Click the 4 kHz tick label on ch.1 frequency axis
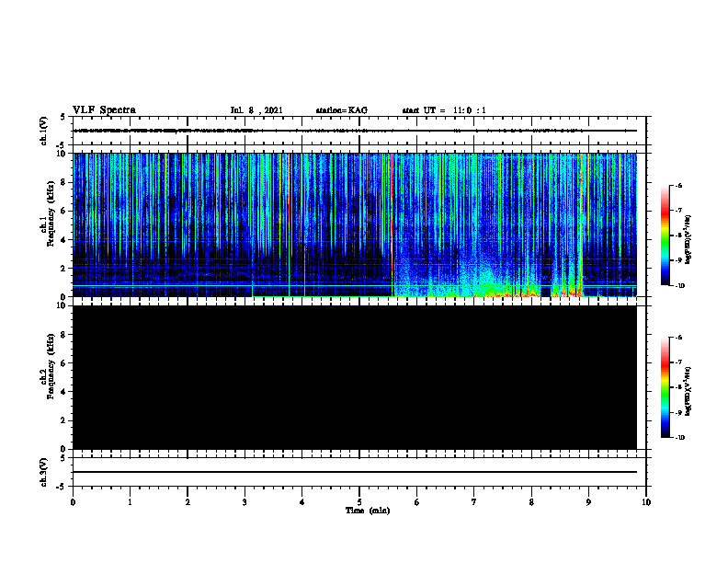 click(63, 240)
